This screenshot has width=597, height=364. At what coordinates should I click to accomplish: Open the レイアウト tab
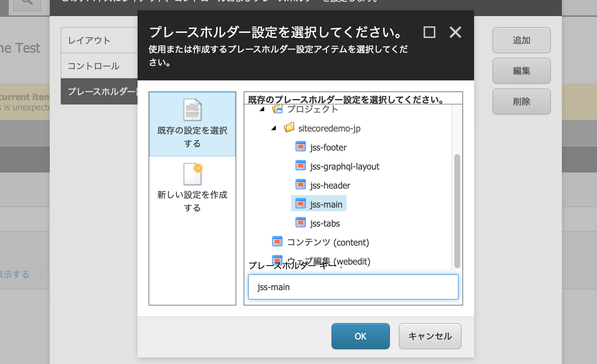click(99, 40)
